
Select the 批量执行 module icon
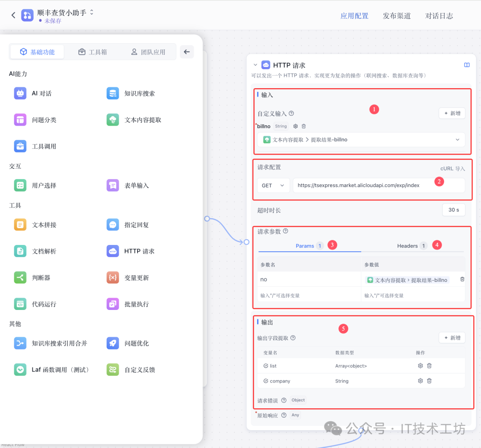(113, 304)
